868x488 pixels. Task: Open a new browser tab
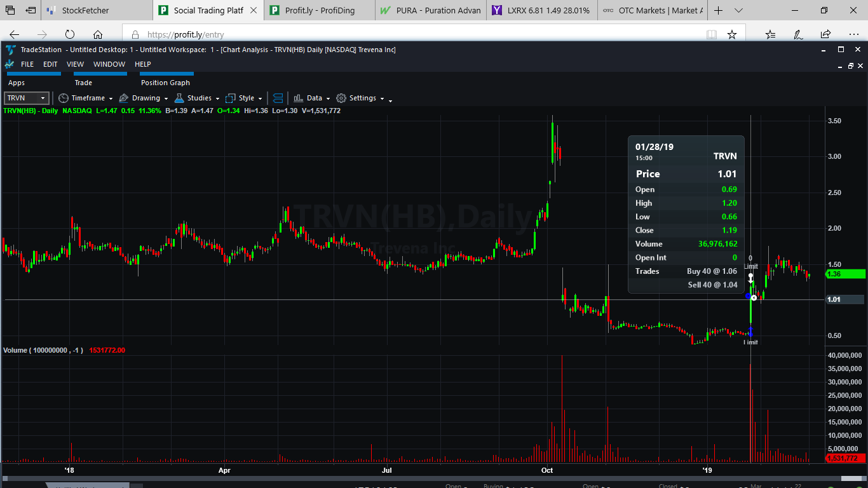719,11
